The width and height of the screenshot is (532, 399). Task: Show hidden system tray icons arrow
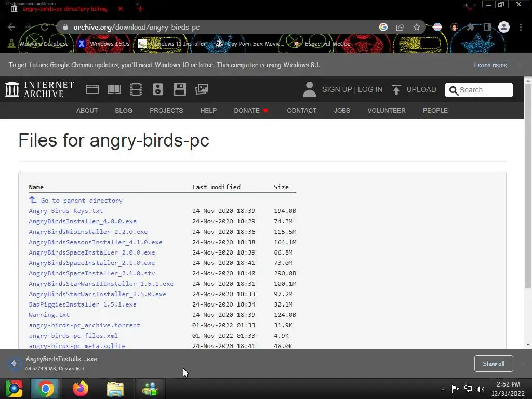tap(443, 389)
